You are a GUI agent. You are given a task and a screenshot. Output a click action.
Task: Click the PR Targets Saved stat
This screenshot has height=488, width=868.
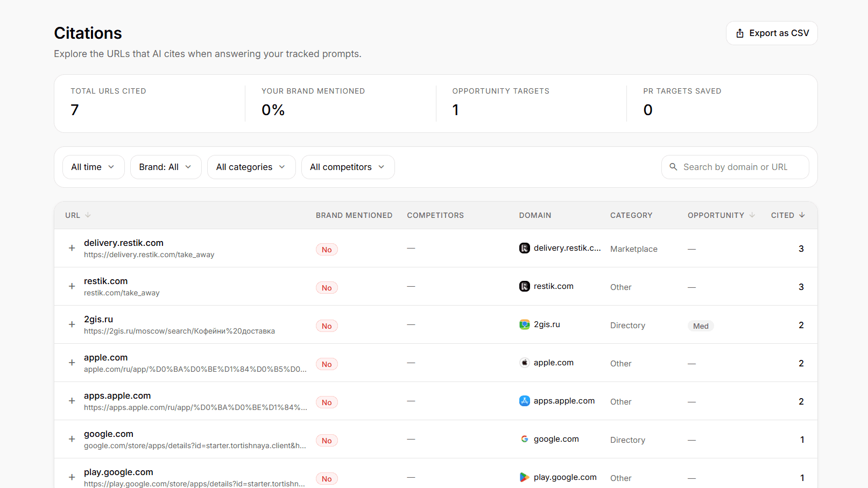[x=722, y=103]
